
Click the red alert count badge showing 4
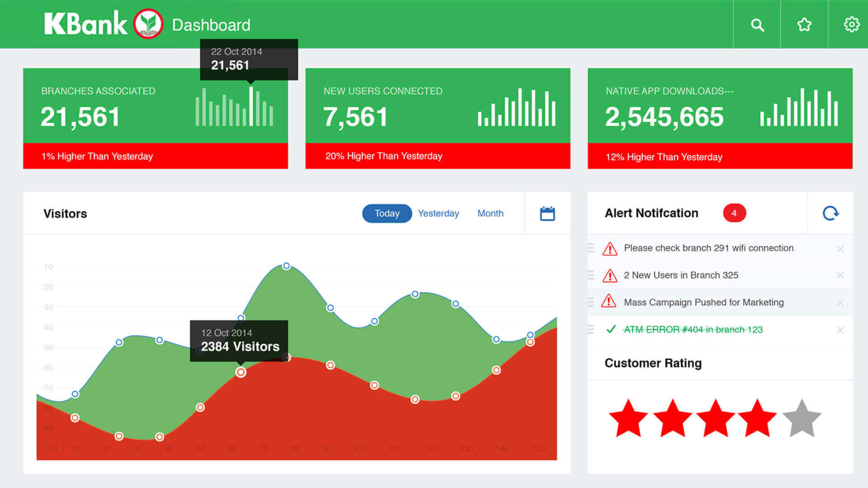click(734, 213)
